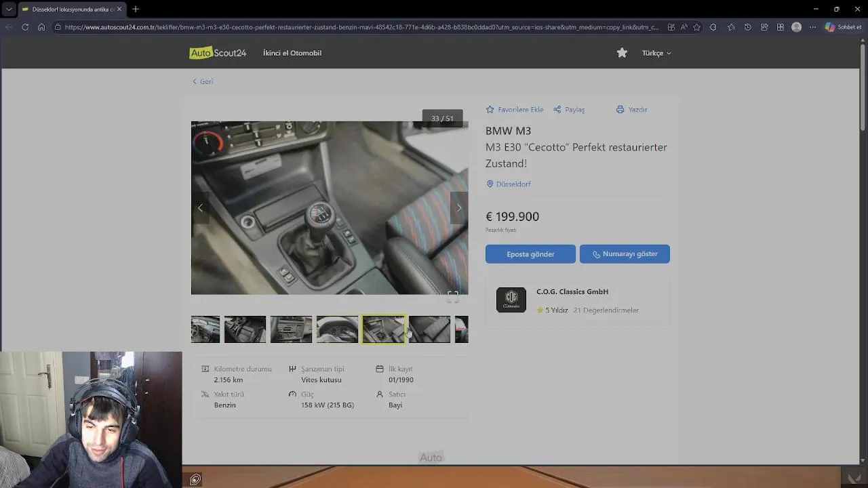Screen dimensions: 868x488
Task: Open the Düsseldorf location link
Action: click(509, 184)
